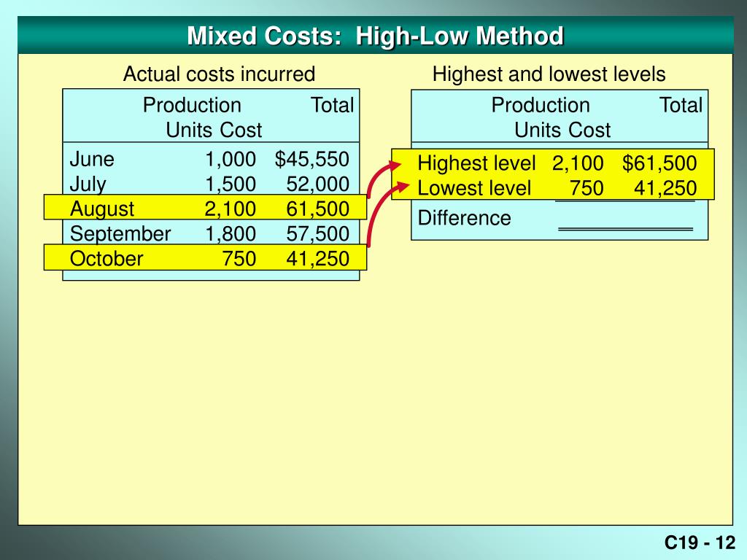Click 'Total' header in the right table

pos(681,105)
